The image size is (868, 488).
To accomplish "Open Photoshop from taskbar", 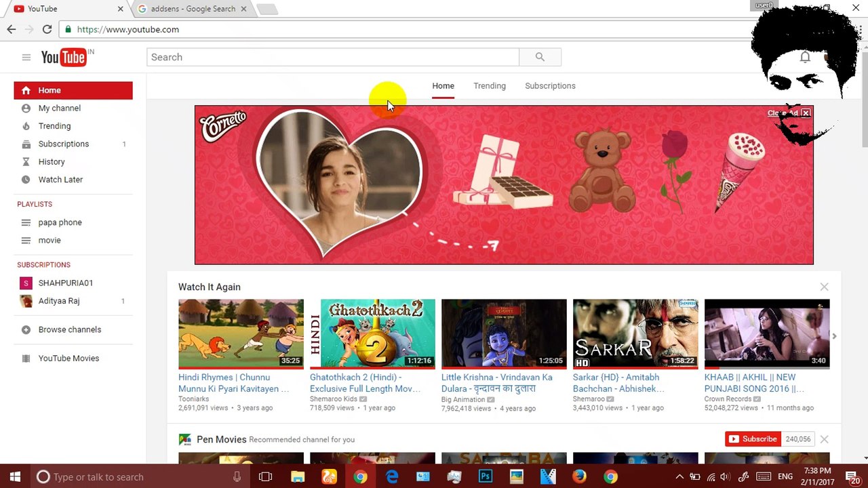I will click(486, 477).
